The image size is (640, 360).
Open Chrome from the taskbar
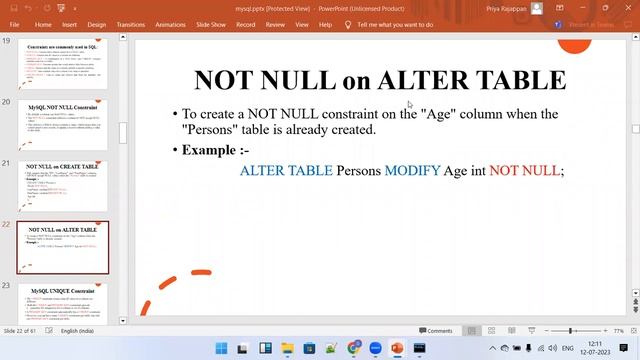(x=353, y=348)
